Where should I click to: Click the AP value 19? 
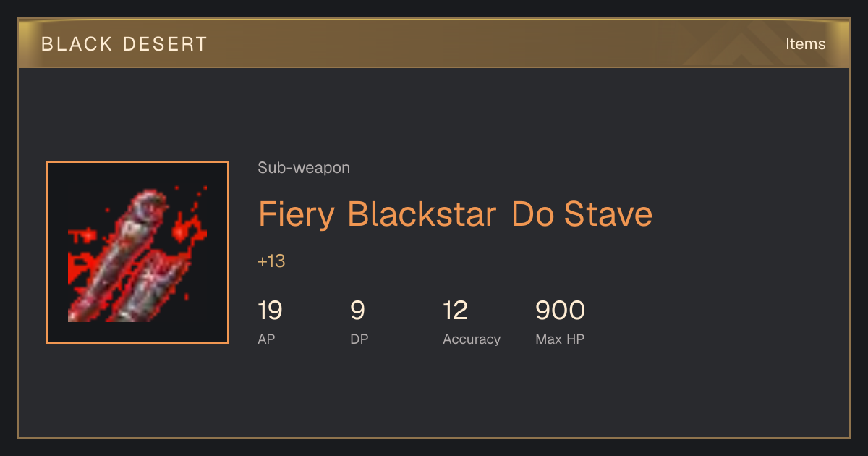tap(270, 311)
